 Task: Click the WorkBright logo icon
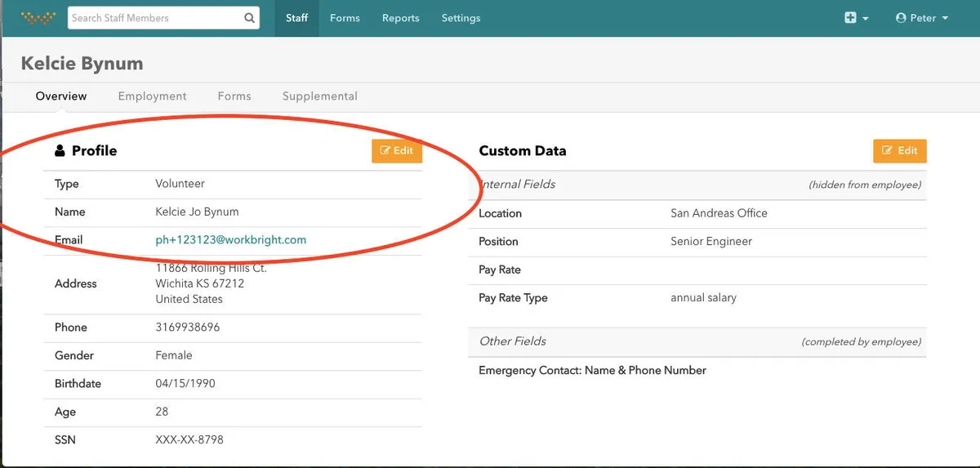(x=38, y=17)
